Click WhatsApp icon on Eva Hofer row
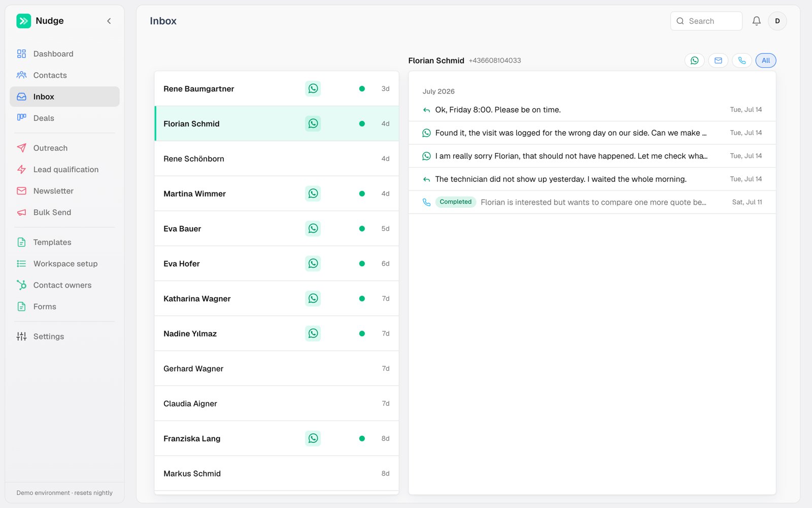The height and width of the screenshot is (508, 812). pyautogui.click(x=313, y=264)
